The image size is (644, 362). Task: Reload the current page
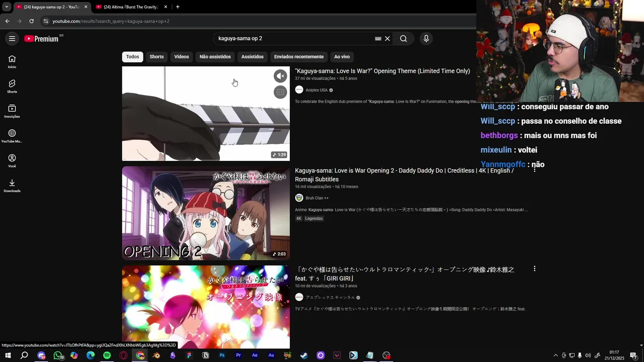pyautogui.click(x=31, y=21)
